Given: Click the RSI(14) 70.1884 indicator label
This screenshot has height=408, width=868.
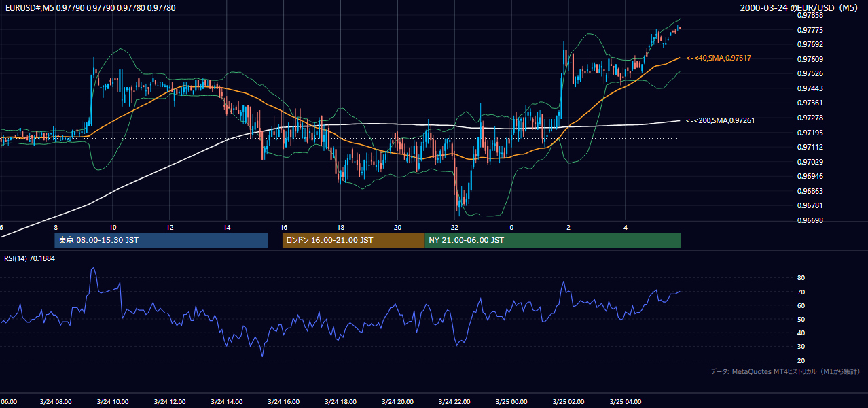Looking at the screenshot, I should [x=29, y=258].
